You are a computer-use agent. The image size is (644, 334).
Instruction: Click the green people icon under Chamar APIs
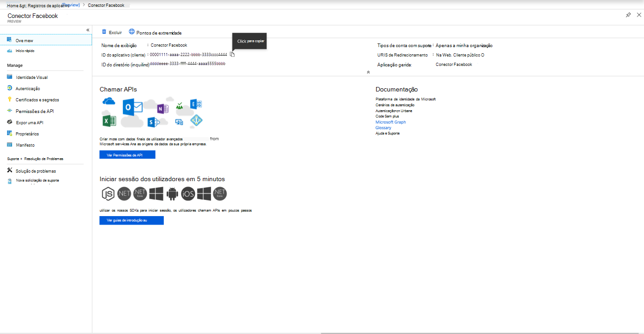click(180, 106)
